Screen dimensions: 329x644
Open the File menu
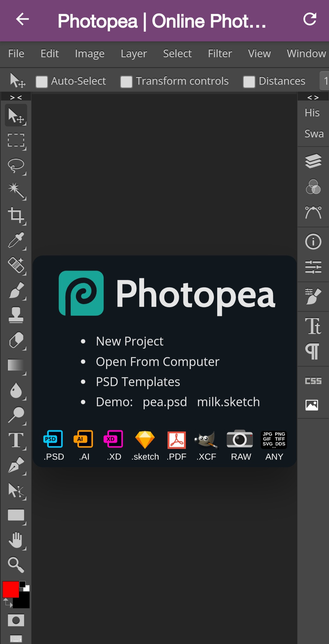[16, 54]
